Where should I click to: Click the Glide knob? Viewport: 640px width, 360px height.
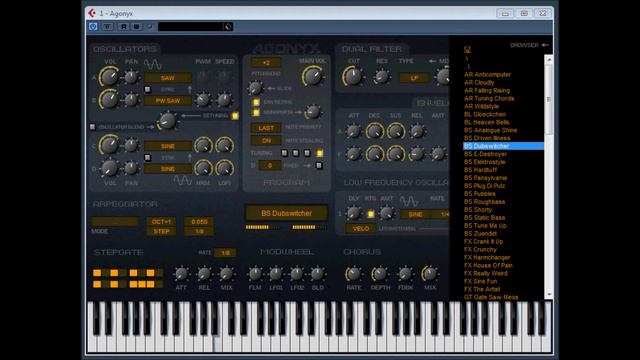point(255,88)
